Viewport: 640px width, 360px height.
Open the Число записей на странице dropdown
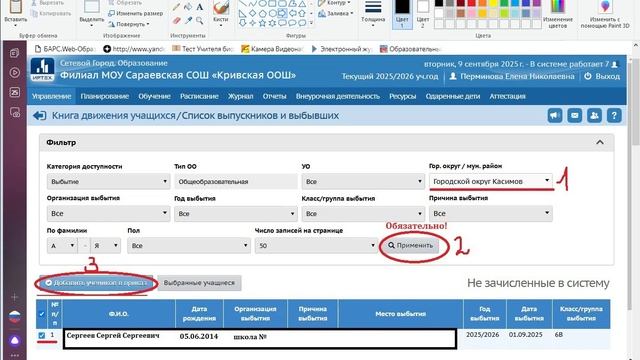point(316,246)
